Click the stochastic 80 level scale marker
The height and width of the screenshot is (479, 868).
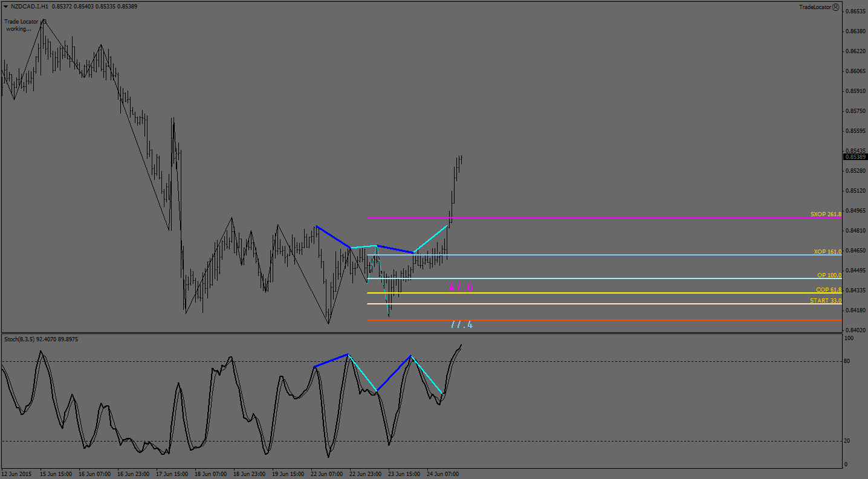pyautogui.click(x=847, y=361)
